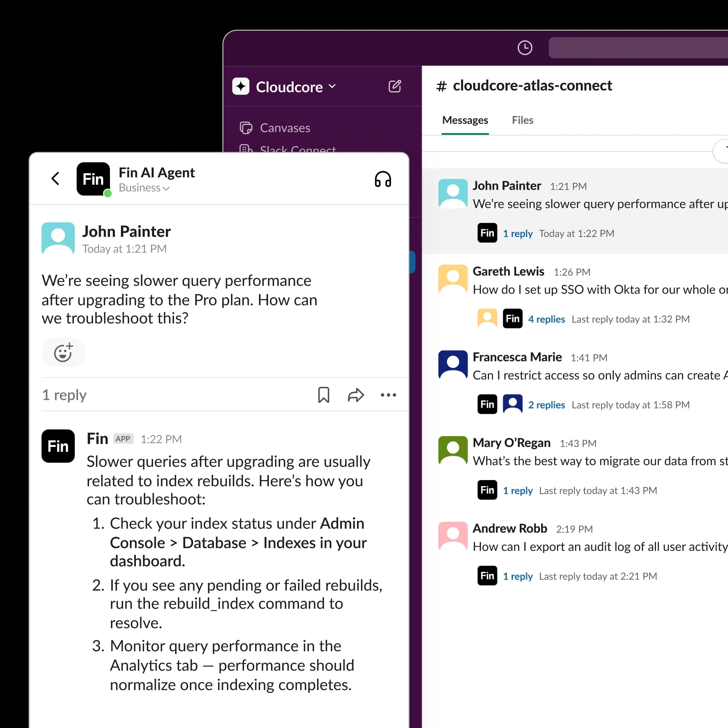Click the 1 reply count in thread panel
Image resolution: width=728 pixels, height=728 pixels.
pos(64,396)
